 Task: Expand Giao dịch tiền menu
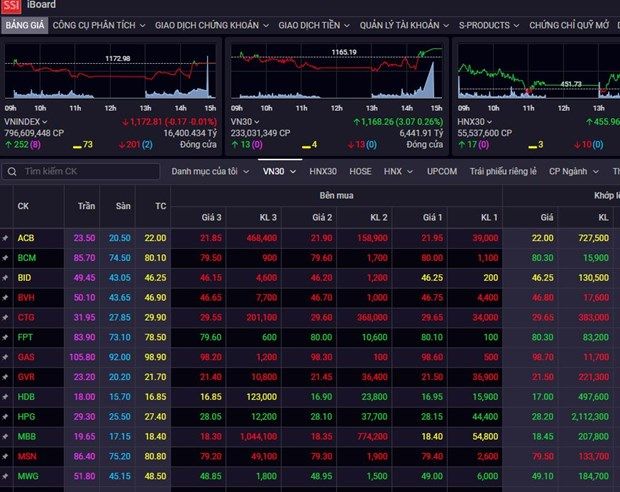tap(314, 25)
